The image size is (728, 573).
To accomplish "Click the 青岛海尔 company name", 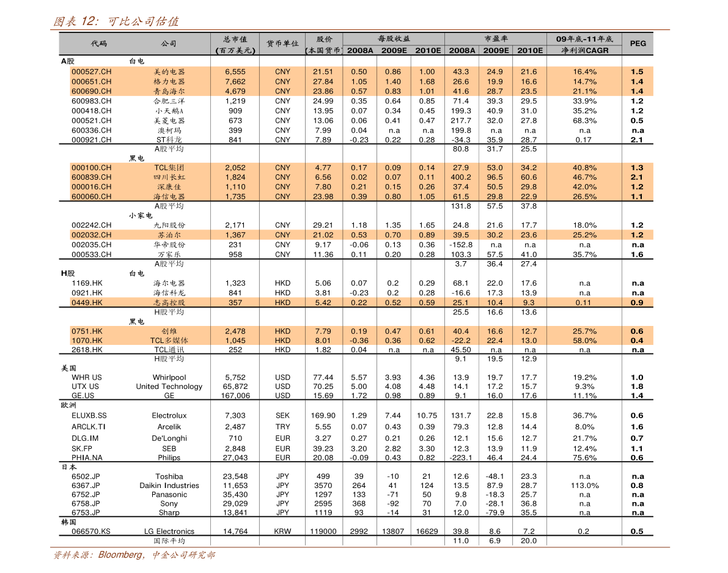I will 169,91.
